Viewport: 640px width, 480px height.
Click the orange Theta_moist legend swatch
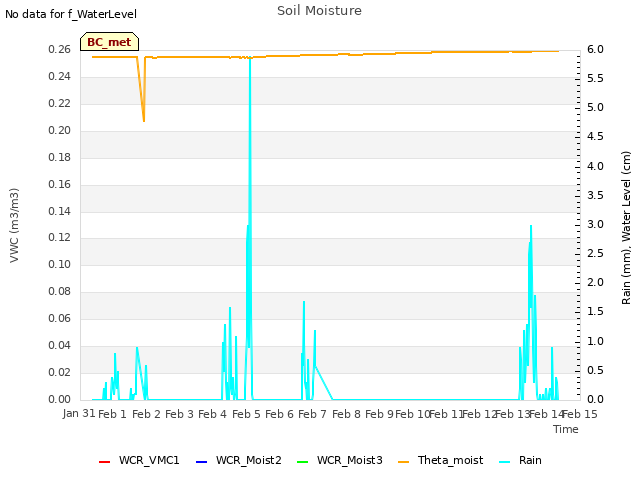click(403, 462)
